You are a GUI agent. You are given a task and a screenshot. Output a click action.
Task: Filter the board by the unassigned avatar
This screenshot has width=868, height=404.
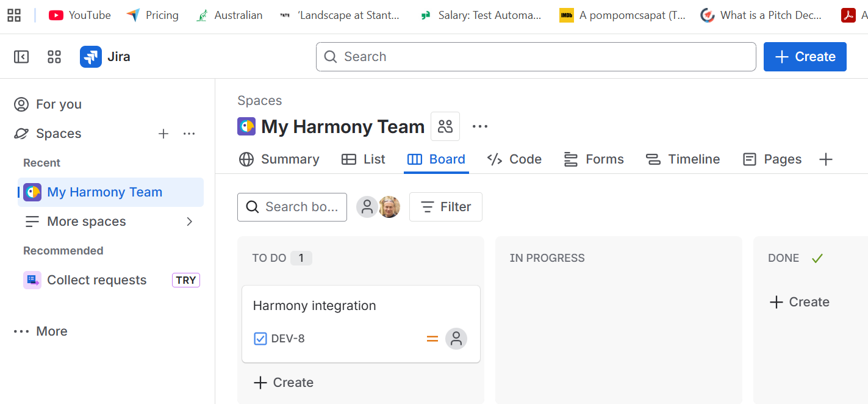click(x=367, y=207)
